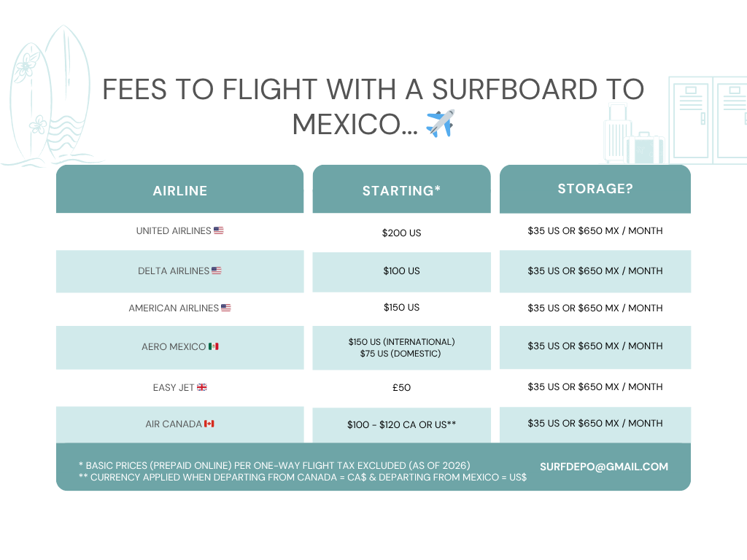Click the Delta Airlines storage price cell
747x560 pixels.
[x=595, y=271]
